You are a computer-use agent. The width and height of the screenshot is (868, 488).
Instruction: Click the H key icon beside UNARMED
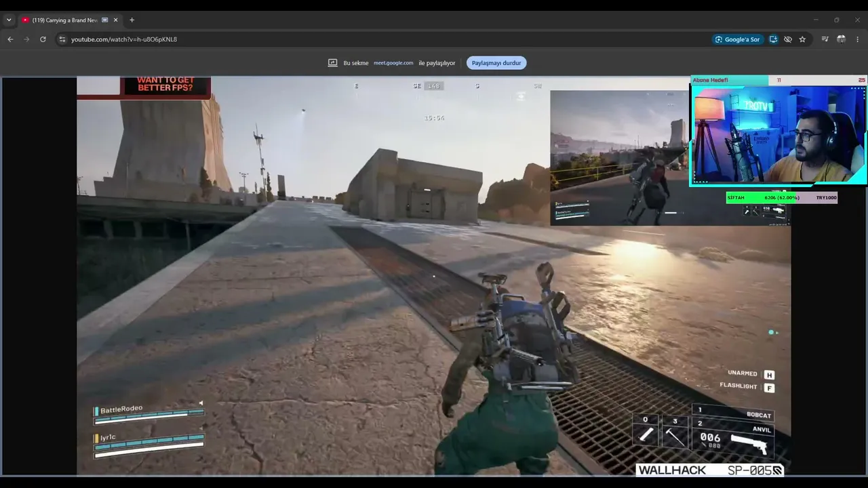point(769,375)
